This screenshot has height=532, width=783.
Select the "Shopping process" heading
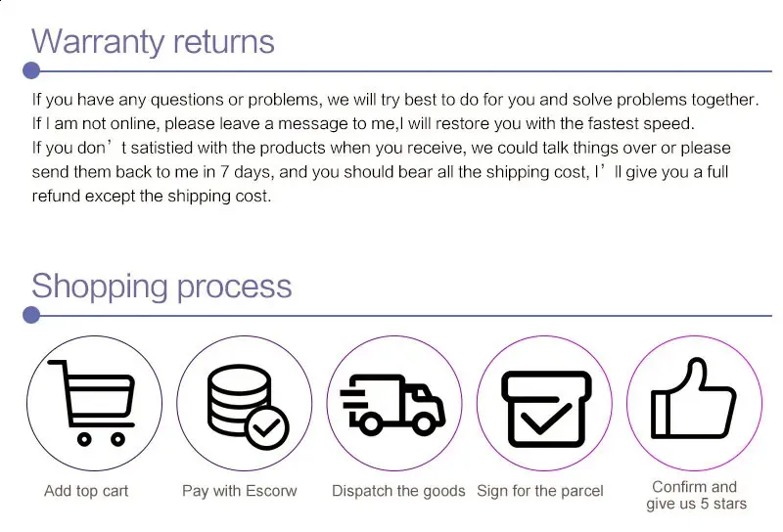[161, 286]
